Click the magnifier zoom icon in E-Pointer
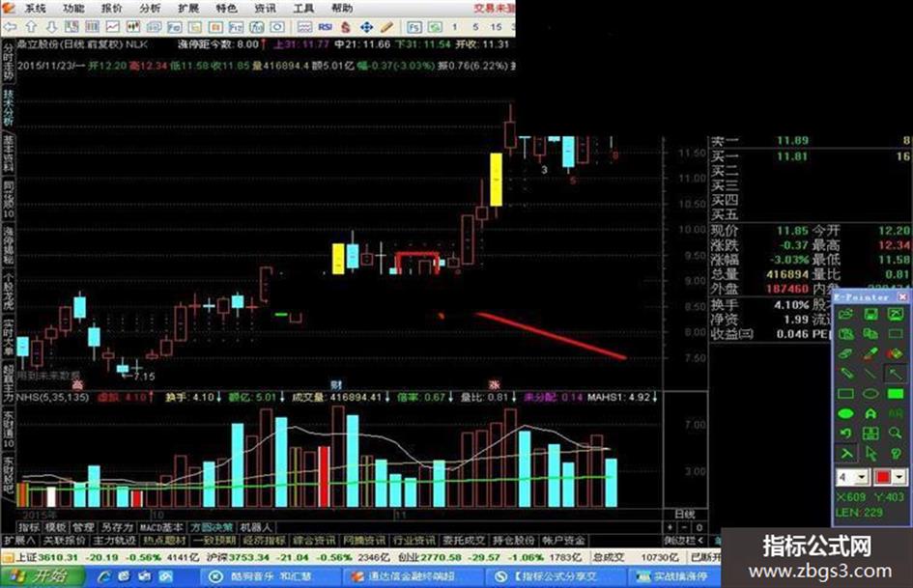Viewport: 913px width, 588px height. tap(896, 434)
